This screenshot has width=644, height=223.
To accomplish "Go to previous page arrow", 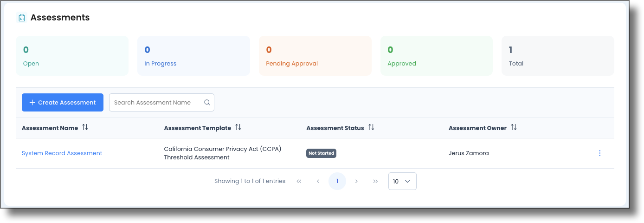I will coord(318,181).
